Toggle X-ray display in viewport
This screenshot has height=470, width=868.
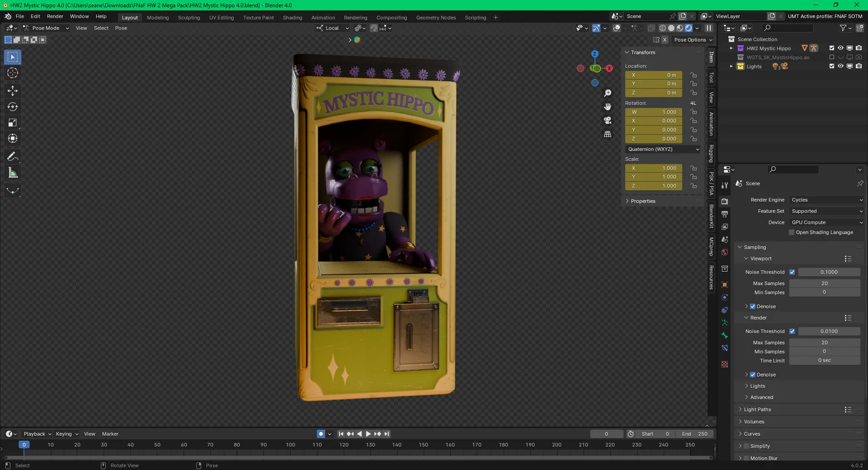(x=651, y=28)
